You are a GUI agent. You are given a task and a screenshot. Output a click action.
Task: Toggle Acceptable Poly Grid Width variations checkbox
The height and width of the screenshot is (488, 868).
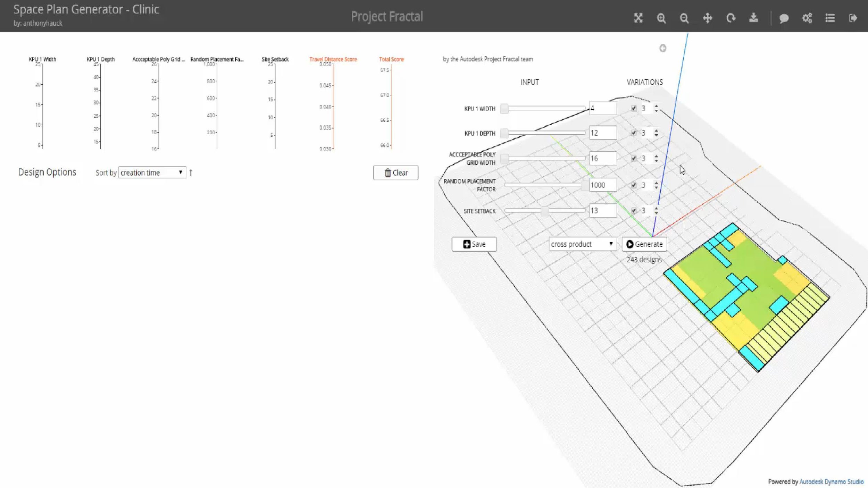(634, 158)
